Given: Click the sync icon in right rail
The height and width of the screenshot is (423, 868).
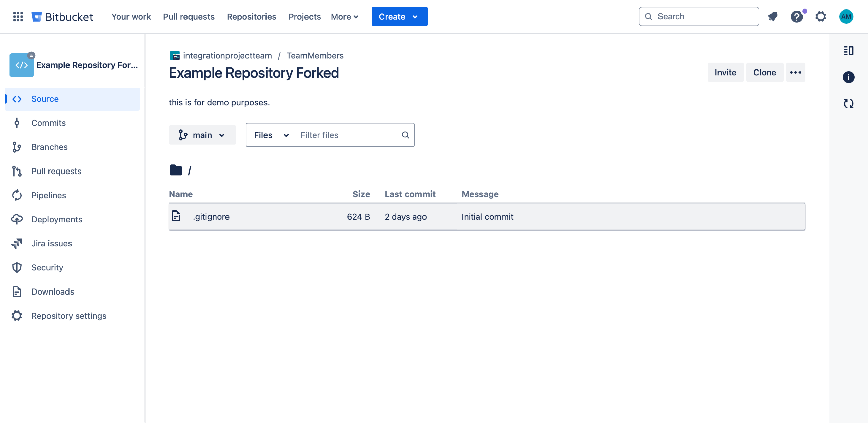Looking at the screenshot, I should pyautogui.click(x=848, y=103).
